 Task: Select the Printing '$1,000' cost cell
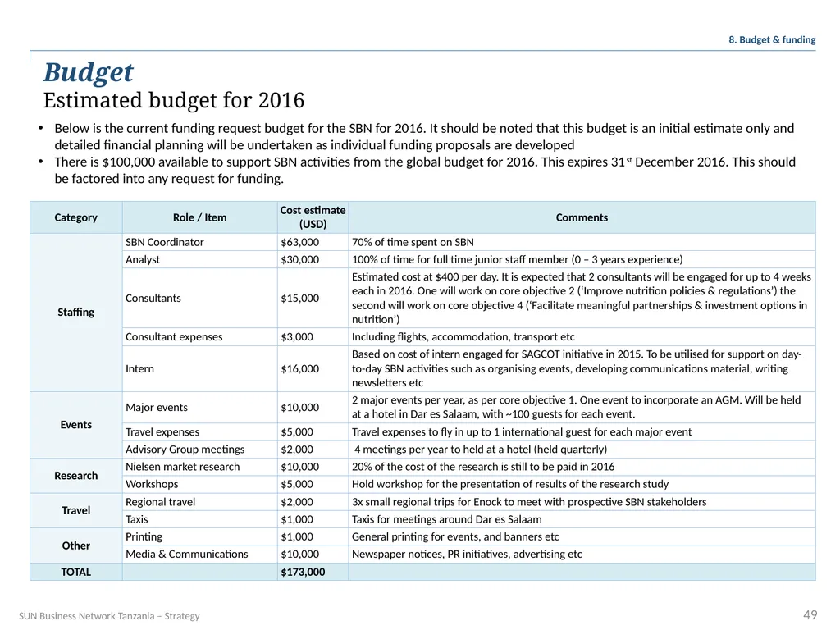click(x=313, y=536)
